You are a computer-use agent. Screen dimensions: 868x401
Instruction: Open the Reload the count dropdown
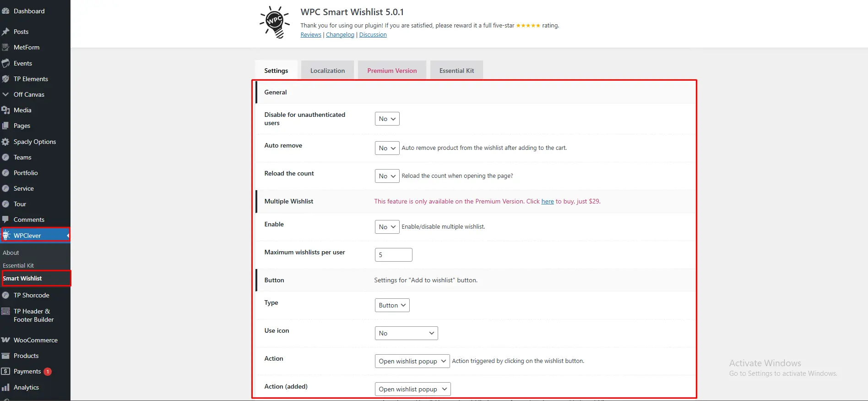pyautogui.click(x=387, y=176)
